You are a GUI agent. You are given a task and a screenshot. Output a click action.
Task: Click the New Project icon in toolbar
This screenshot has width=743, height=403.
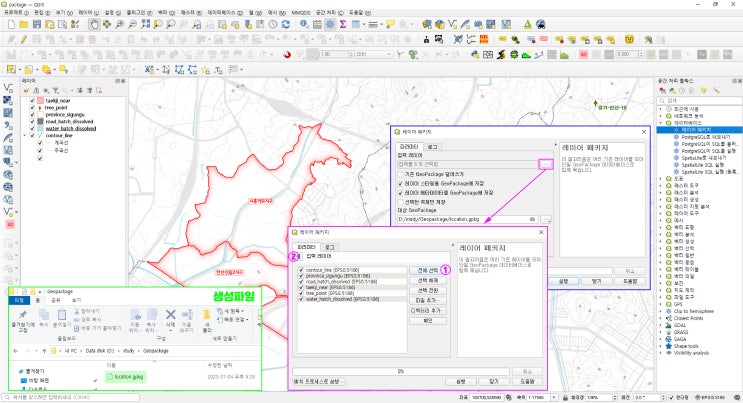click(x=11, y=24)
